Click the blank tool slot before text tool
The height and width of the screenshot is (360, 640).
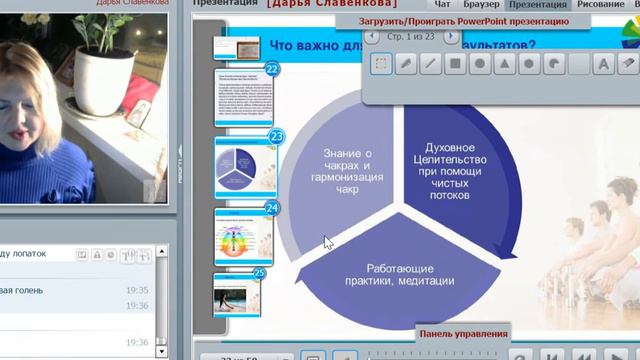(x=579, y=64)
